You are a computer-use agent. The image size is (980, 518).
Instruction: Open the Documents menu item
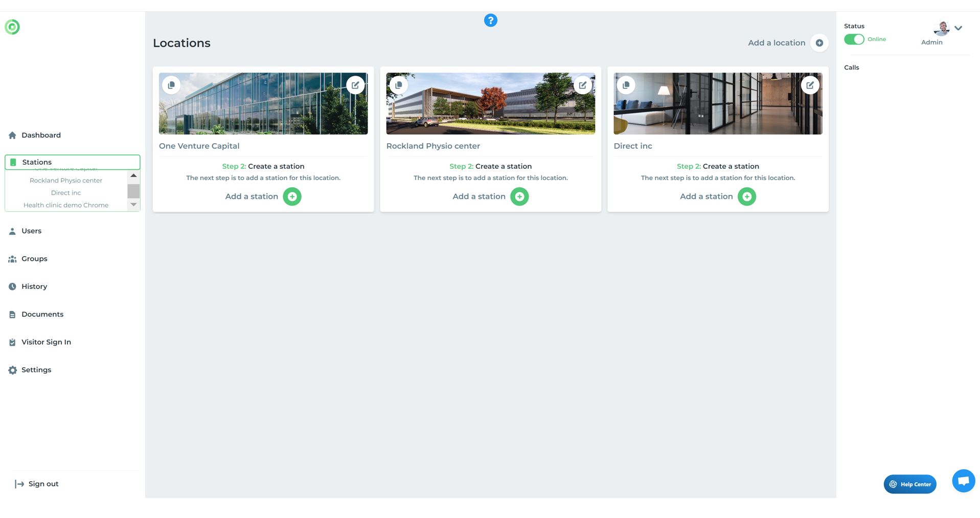tap(42, 314)
